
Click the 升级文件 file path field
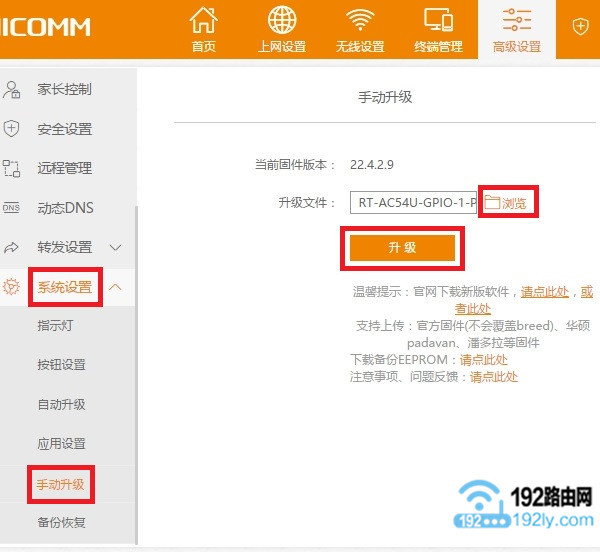pos(413,203)
